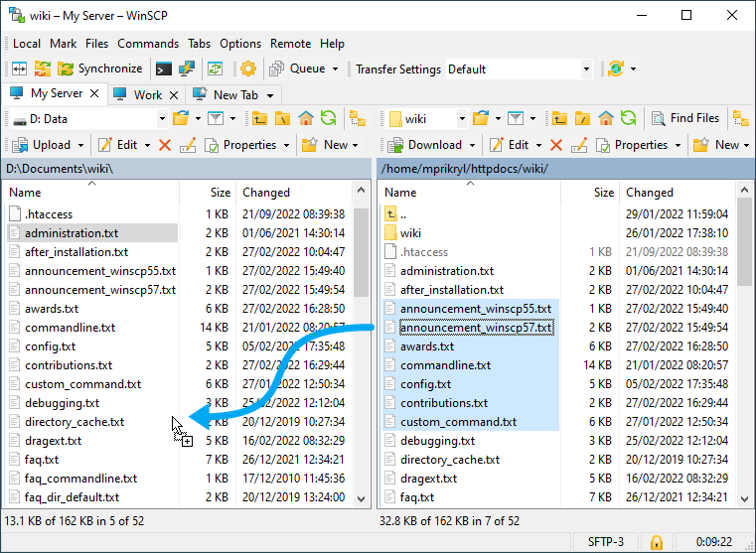Click the Find Files button

click(685, 118)
